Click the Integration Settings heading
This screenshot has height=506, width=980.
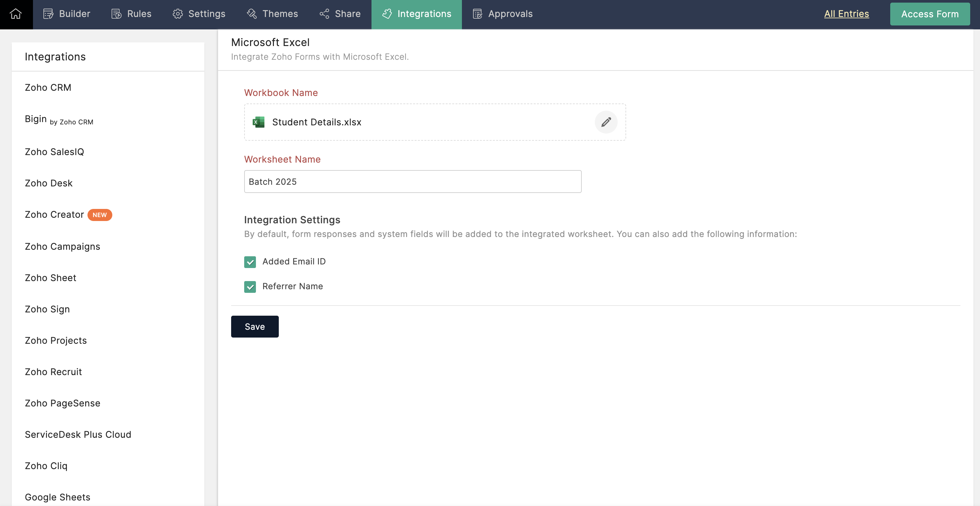292,220
